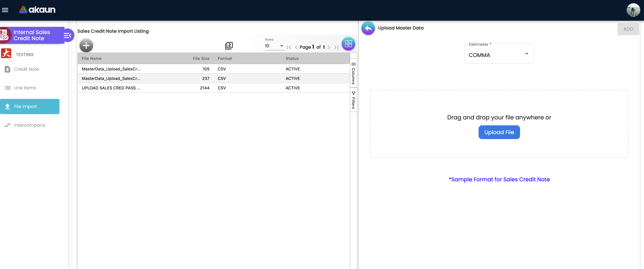Click the Intercompany arrows icon
644x269 pixels.
[x=7, y=125]
